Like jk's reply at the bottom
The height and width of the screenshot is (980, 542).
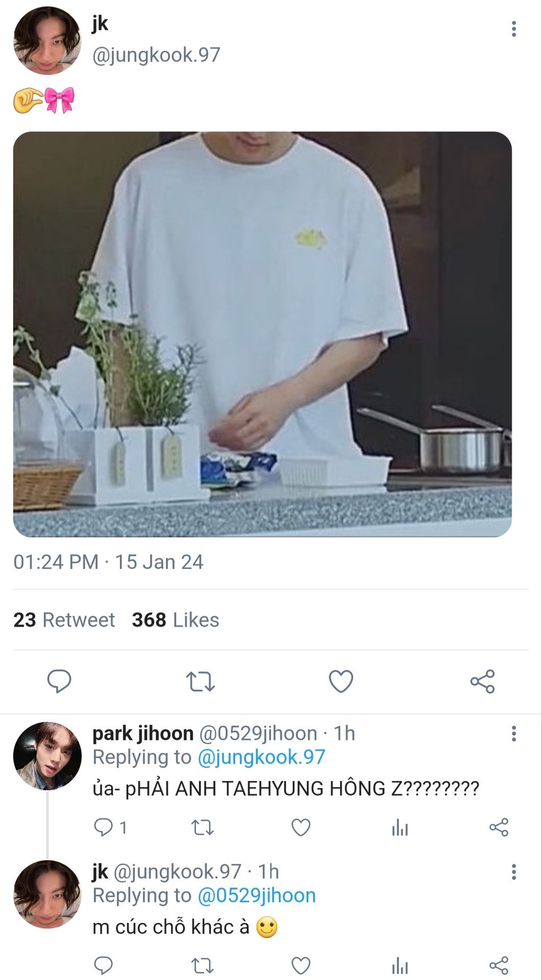click(301, 966)
